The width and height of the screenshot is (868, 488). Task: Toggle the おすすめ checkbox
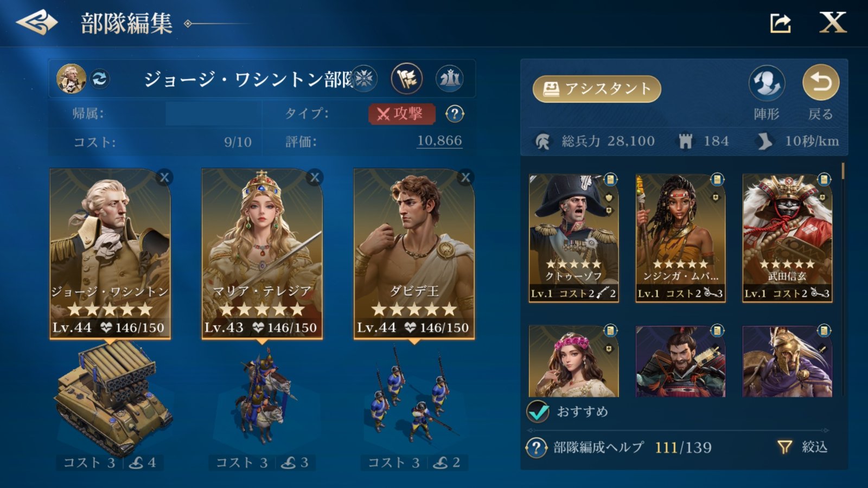pyautogui.click(x=538, y=412)
